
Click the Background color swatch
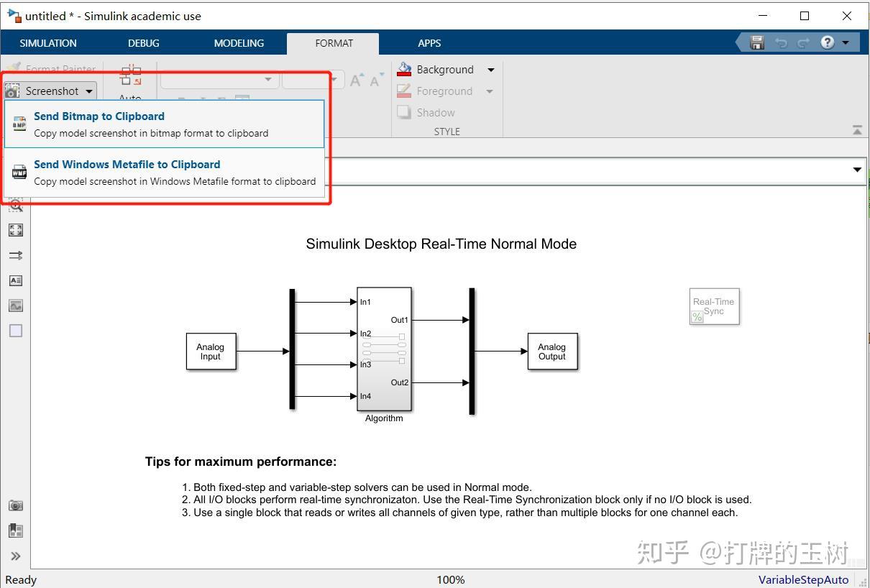click(404, 69)
